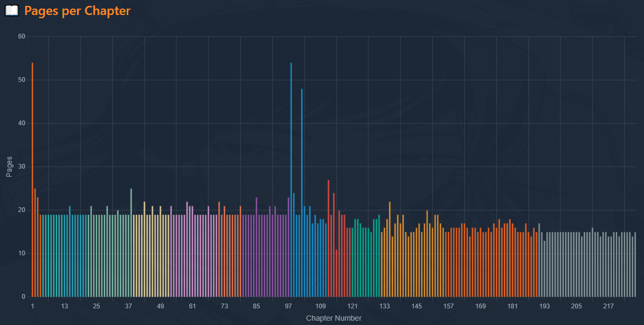Click the shortest red bar near 11 pages

point(336,273)
